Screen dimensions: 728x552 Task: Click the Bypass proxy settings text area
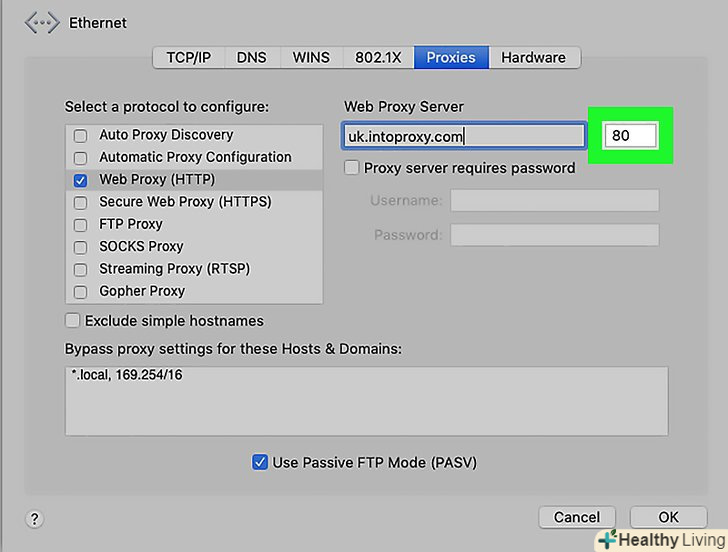click(x=366, y=400)
